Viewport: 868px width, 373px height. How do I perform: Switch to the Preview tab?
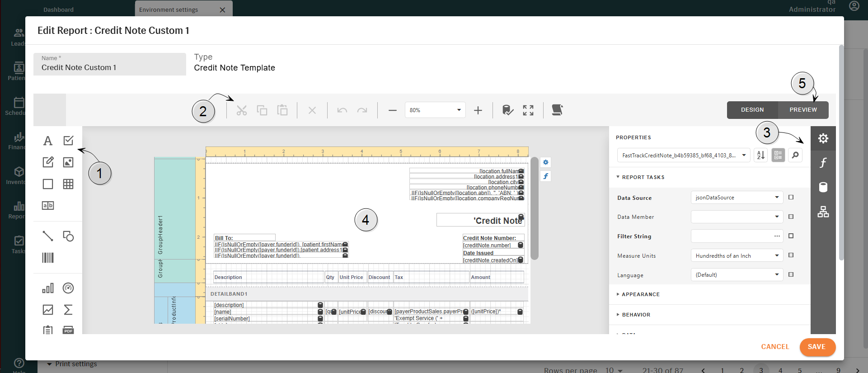pyautogui.click(x=803, y=110)
